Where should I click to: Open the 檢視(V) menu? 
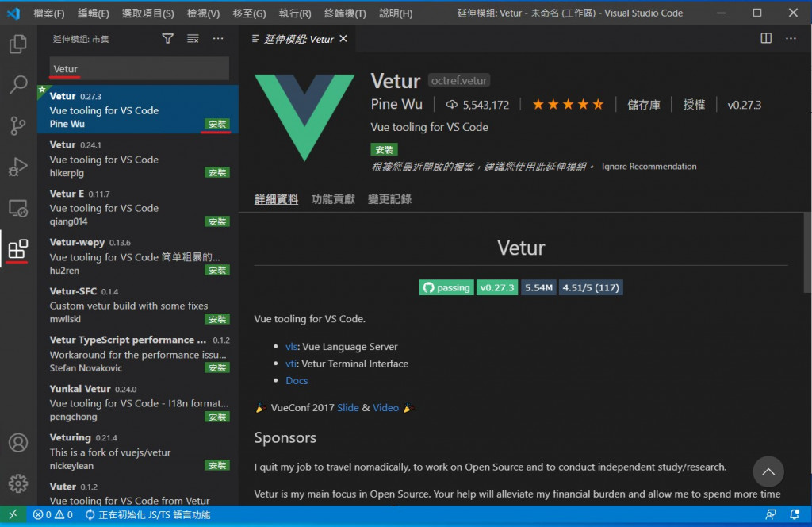(x=203, y=13)
